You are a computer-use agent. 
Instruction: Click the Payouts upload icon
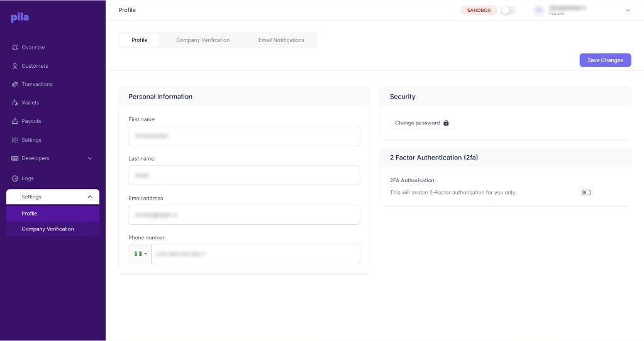tap(15, 121)
